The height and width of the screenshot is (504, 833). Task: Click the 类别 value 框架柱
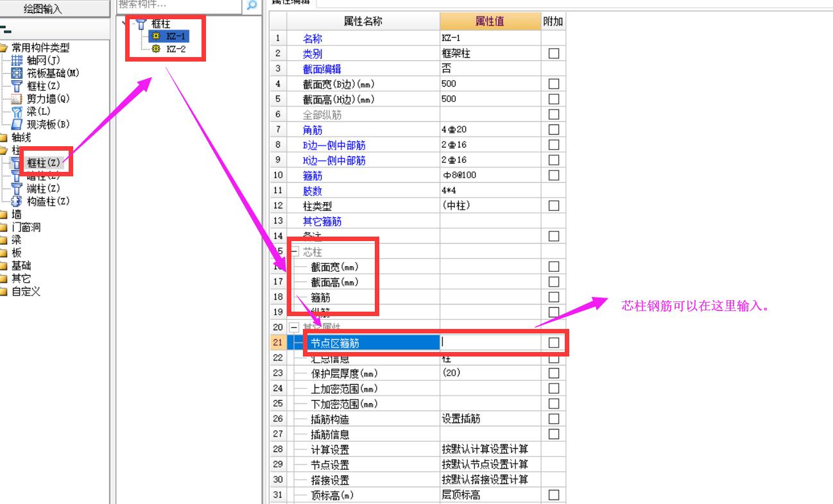(490, 53)
